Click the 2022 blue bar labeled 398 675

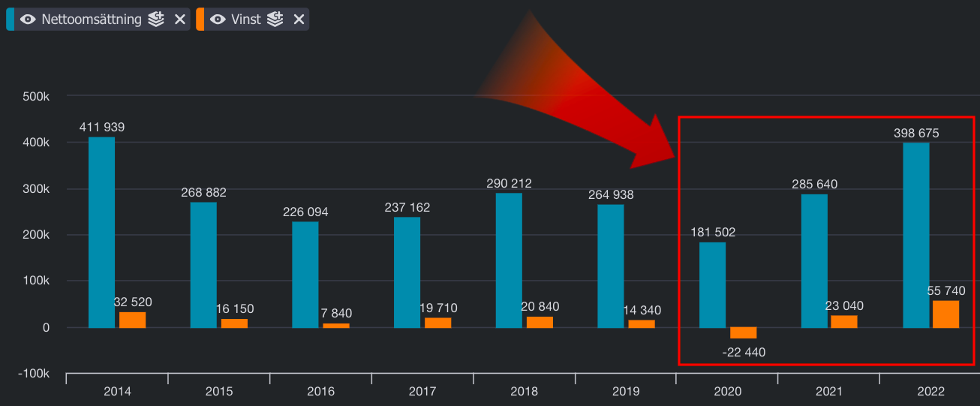point(915,235)
